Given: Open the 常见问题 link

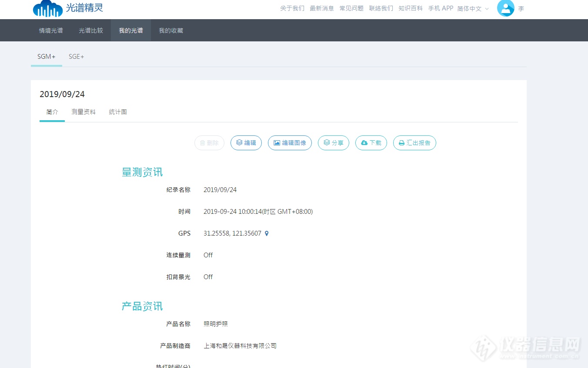Looking at the screenshot, I should click(351, 8).
